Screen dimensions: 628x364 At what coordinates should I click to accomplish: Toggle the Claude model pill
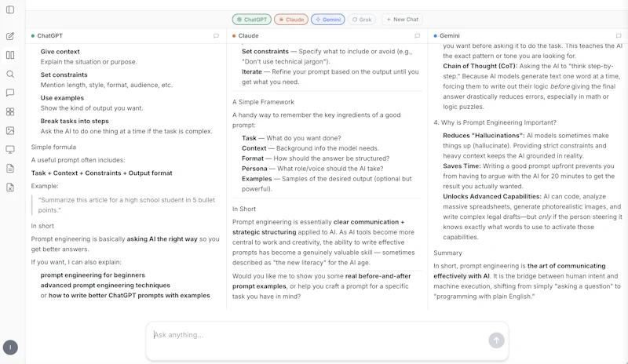(x=291, y=20)
